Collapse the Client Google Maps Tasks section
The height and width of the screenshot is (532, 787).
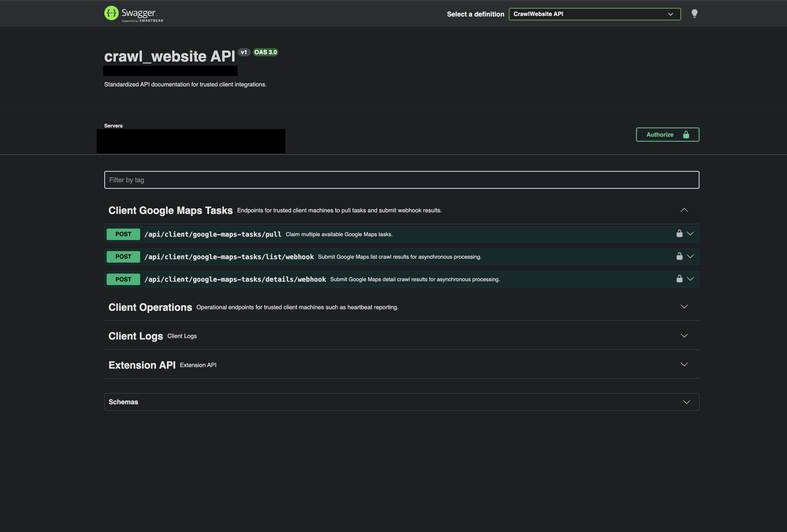[684, 210]
